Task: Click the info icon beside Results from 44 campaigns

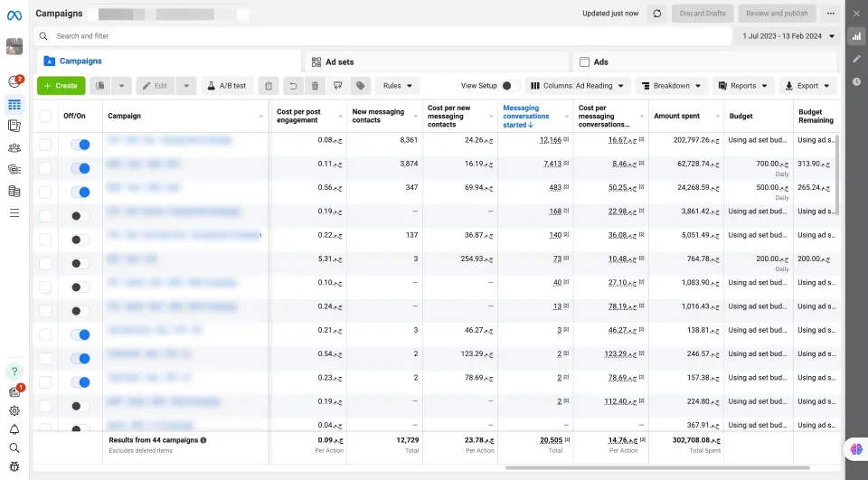Action: point(203,440)
